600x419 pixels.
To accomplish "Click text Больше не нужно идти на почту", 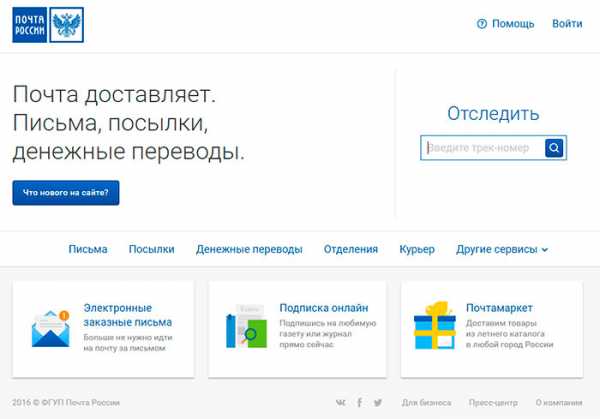I will click(x=128, y=343).
